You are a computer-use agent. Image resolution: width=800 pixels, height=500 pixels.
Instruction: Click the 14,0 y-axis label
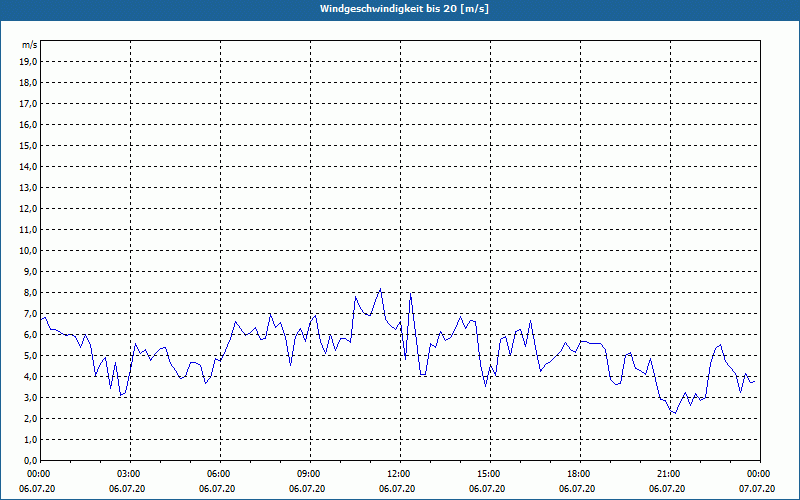(x=28, y=166)
